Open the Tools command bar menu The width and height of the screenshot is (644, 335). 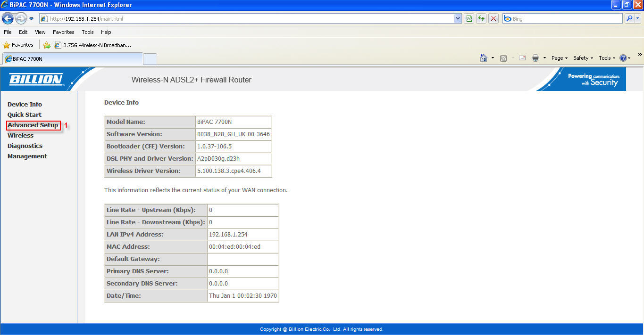607,58
